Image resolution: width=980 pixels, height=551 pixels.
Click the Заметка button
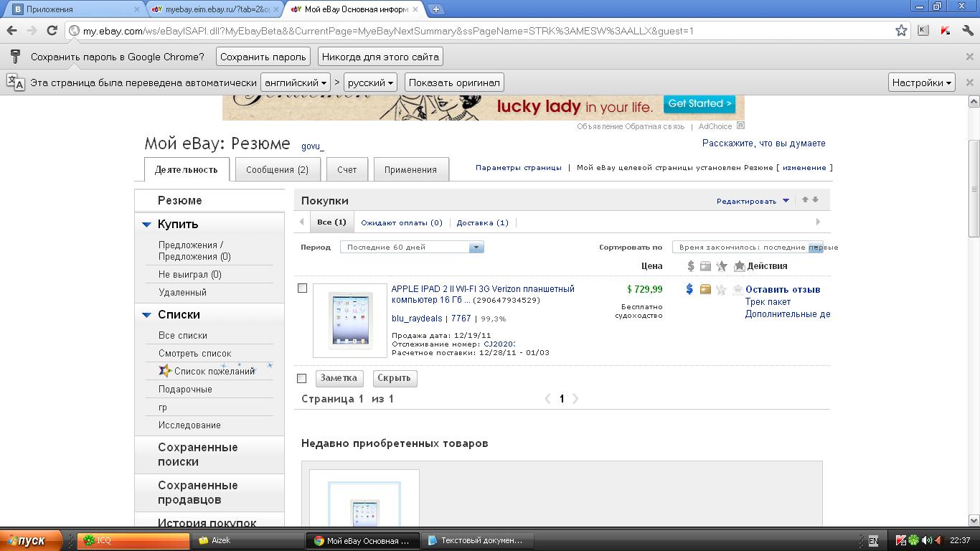(339, 378)
